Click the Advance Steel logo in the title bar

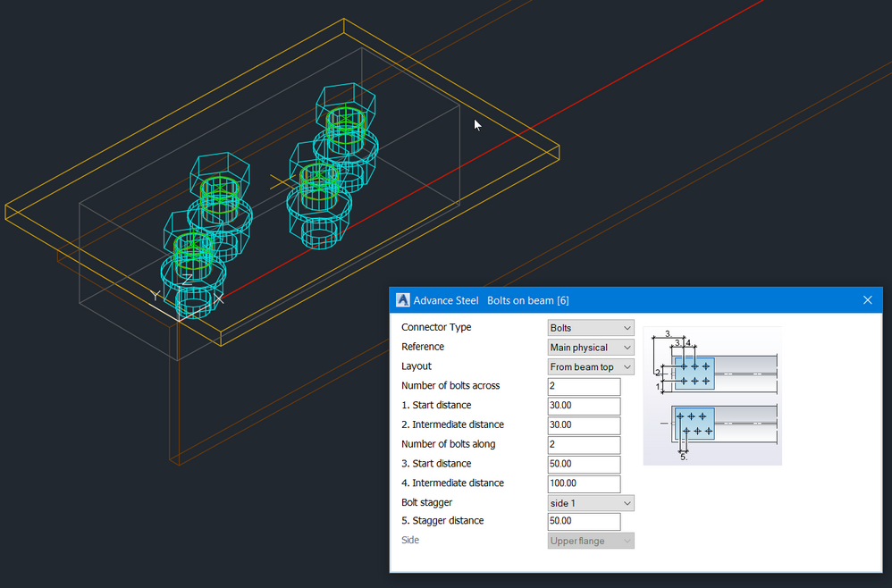tap(403, 299)
